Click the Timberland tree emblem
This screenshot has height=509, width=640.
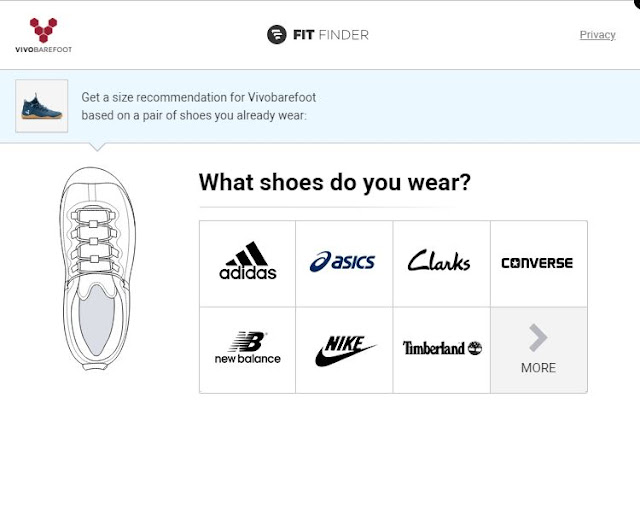click(474, 348)
